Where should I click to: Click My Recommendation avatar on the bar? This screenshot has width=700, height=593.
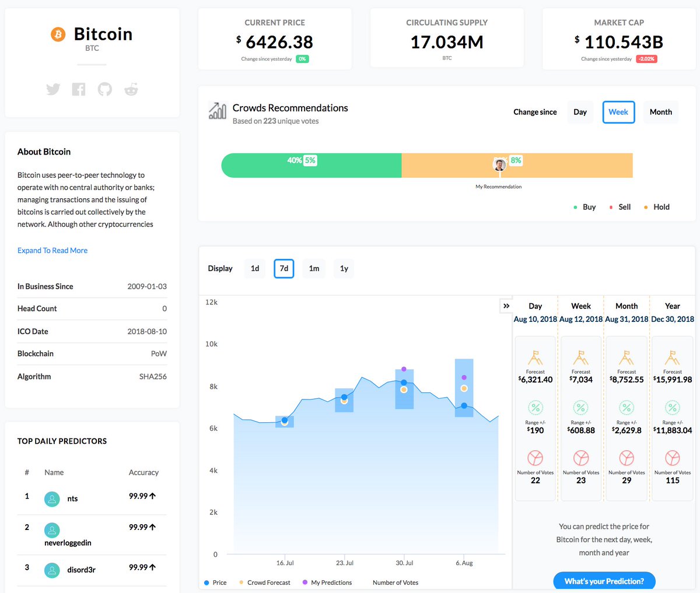[x=499, y=165]
